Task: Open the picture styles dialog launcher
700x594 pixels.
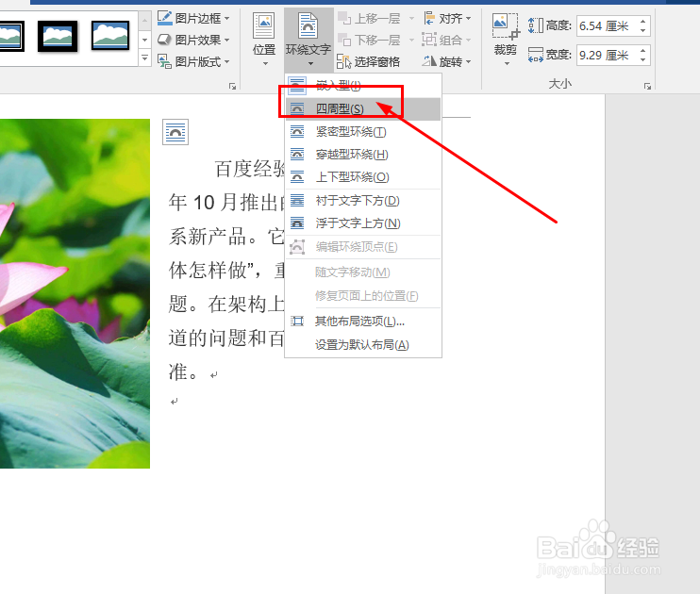Action: coord(233,86)
